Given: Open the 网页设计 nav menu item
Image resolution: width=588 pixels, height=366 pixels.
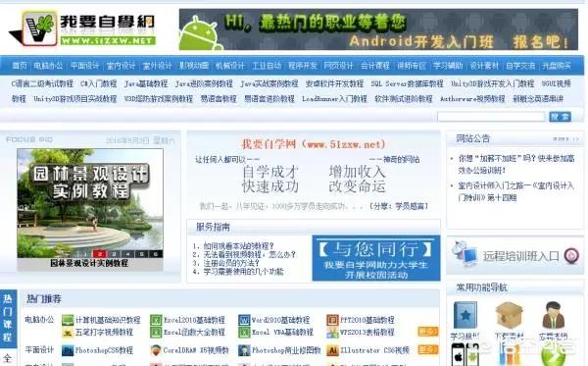Looking at the screenshot, I should click(x=339, y=66).
